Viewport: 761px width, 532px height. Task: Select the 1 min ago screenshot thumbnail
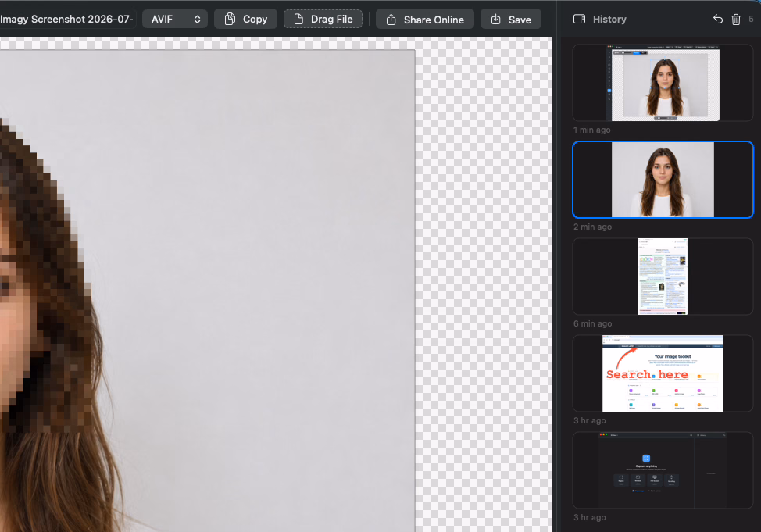tap(663, 83)
